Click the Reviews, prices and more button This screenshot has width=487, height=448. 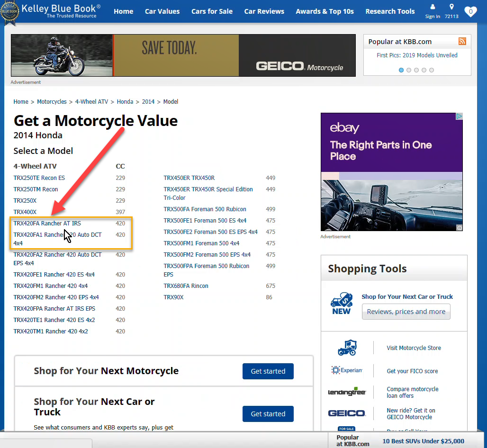coord(406,312)
